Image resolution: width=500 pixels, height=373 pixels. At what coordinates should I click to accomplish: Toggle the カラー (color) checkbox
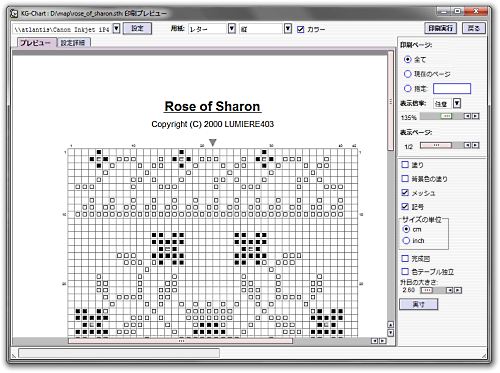pyautogui.click(x=300, y=29)
